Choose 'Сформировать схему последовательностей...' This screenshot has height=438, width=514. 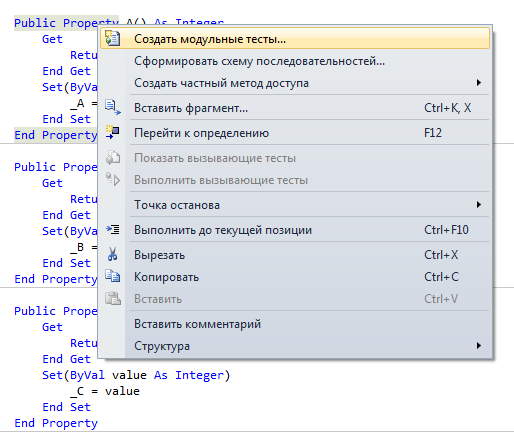[295, 61]
